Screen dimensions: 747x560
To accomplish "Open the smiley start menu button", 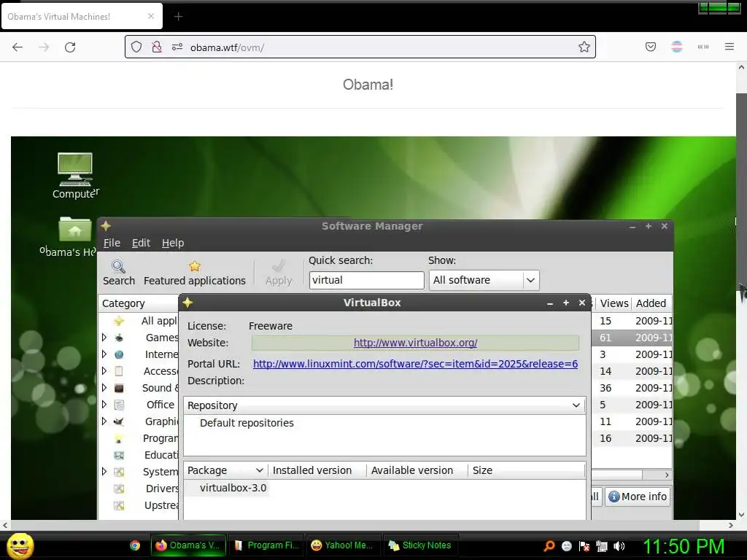I will pyautogui.click(x=20, y=545).
